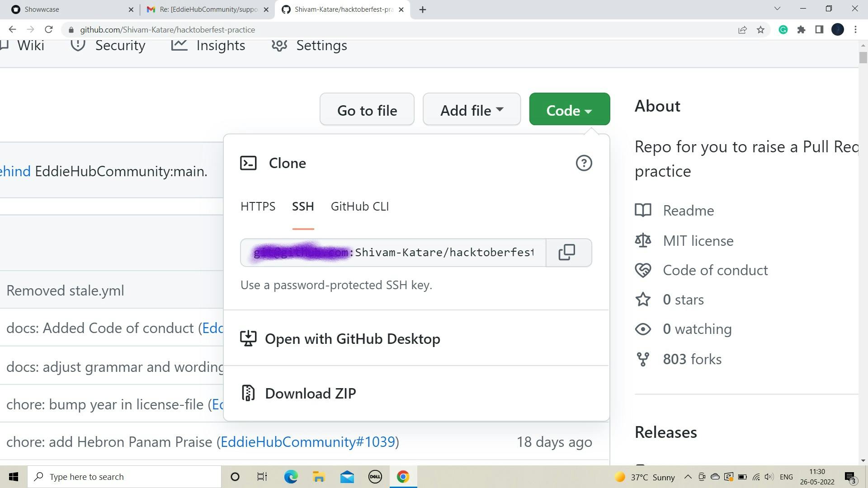Switch to the GitHub CLI tab

click(x=360, y=206)
